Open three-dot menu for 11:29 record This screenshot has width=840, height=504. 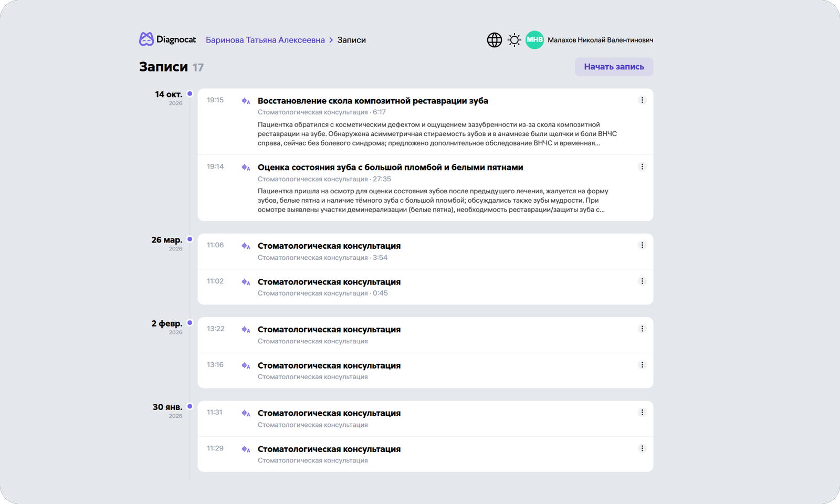[x=642, y=448]
